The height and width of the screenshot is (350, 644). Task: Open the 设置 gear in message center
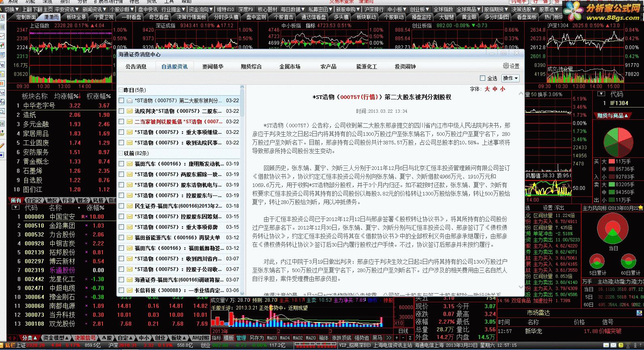[x=511, y=66]
